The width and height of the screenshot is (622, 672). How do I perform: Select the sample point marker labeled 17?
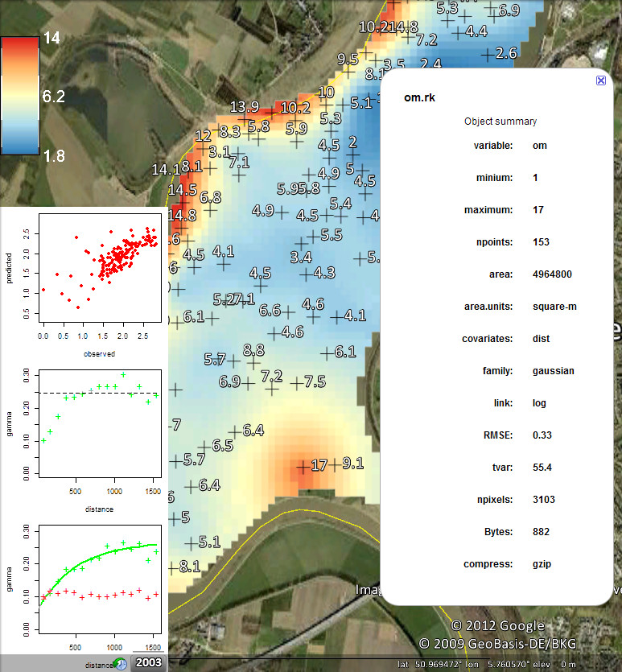(303, 466)
